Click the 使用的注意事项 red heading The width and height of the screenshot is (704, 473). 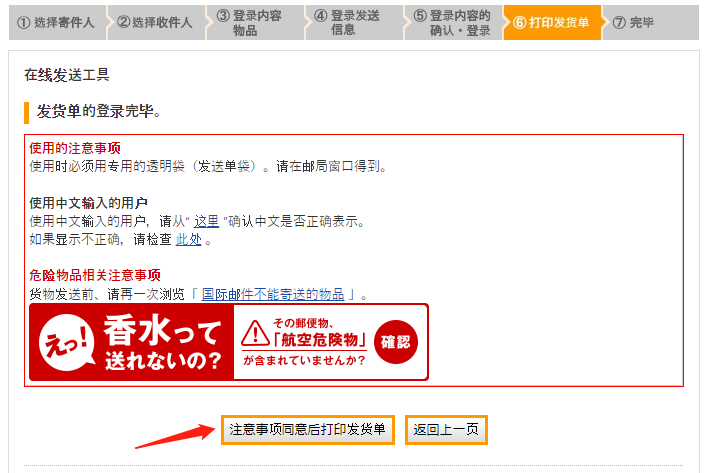tap(75, 148)
